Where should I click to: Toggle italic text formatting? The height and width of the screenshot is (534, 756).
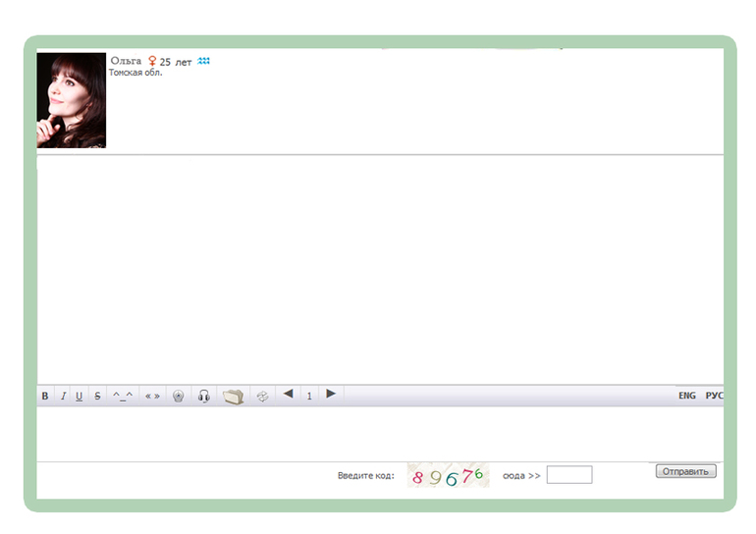coord(63,397)
